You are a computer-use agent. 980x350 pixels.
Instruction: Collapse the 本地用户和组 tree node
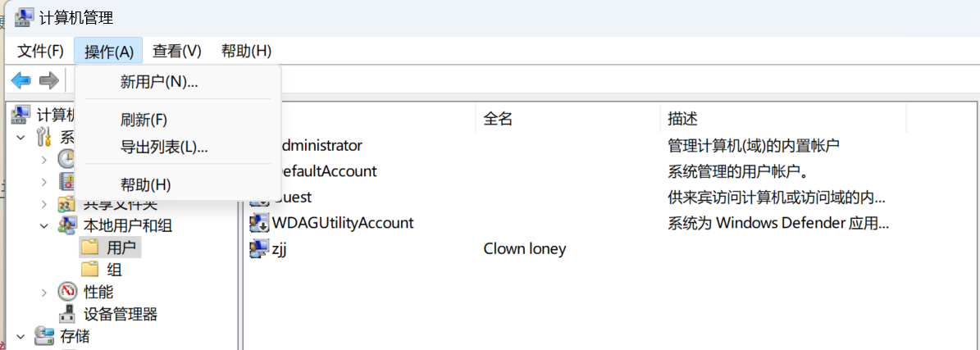click(44, 225)
